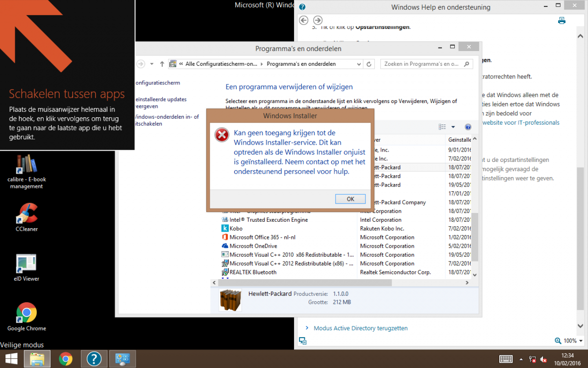Click 'Zoeken in Programma's en onderdelen' search box

(426, 64)
